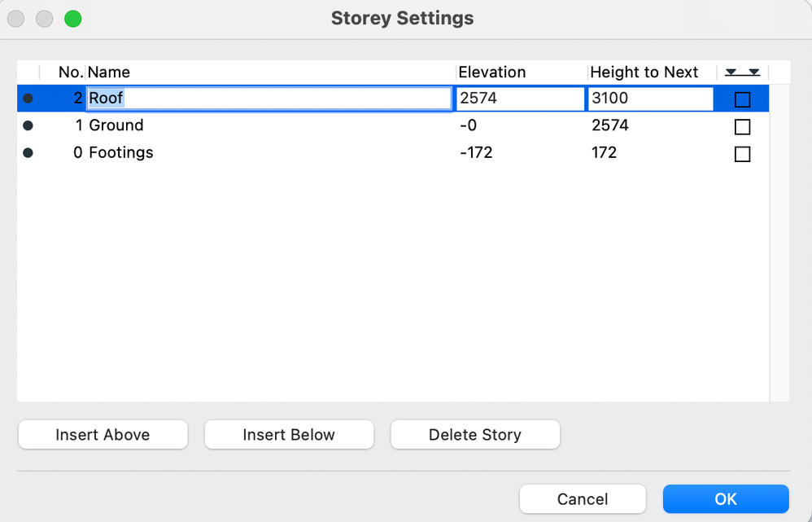Edit the Roof name field

pyautogui.click(x=268, y=99)
